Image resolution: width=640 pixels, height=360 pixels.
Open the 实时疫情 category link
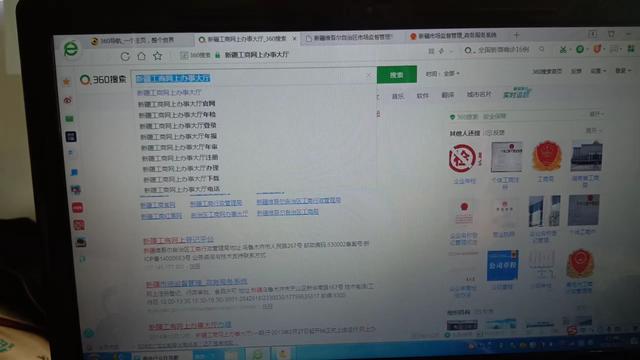[x=516, y=93]
